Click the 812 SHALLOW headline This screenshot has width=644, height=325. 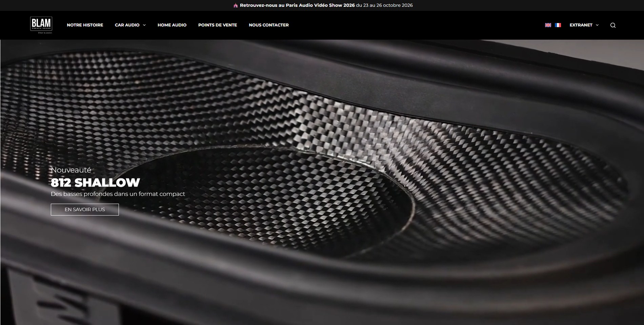tap(95, 183)
